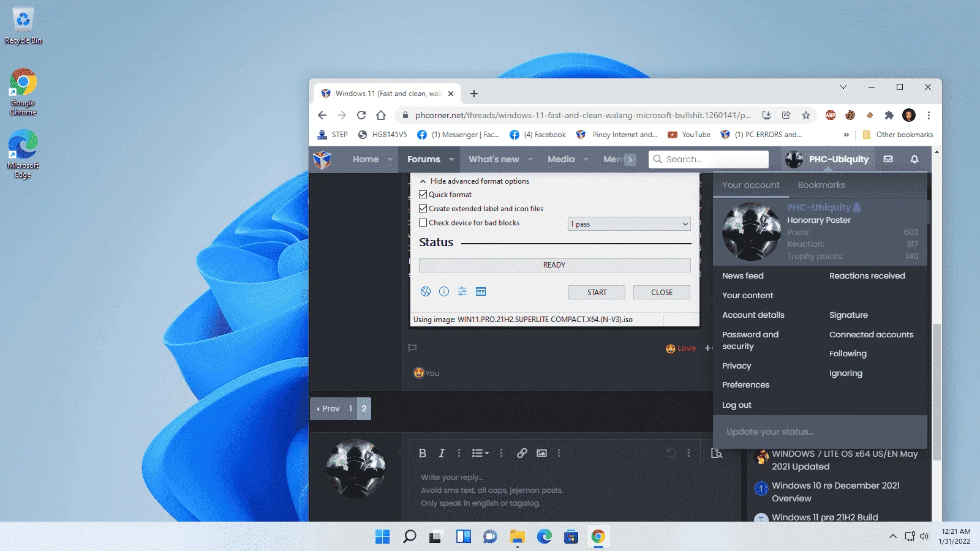Collapse Hide advanced format options

tap(474, 181)
